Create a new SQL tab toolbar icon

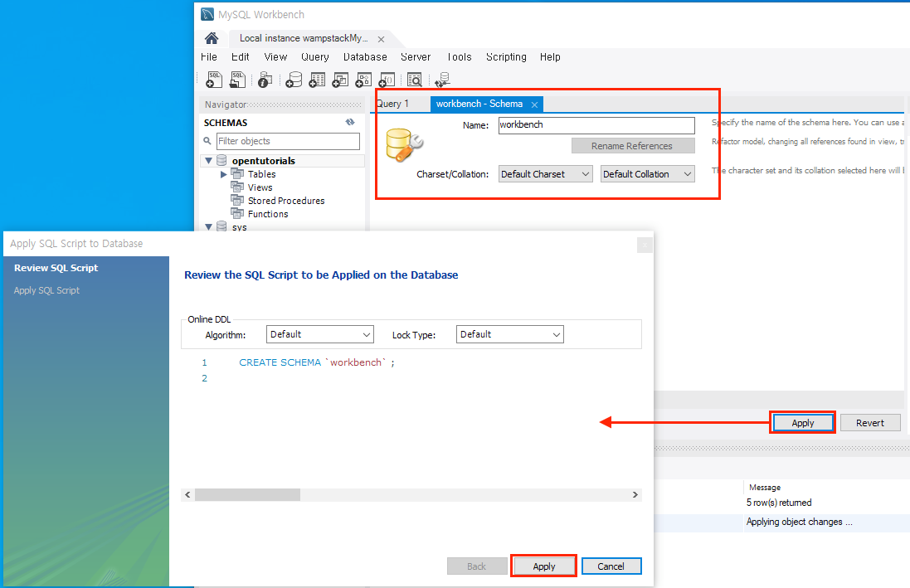(213, 80)
